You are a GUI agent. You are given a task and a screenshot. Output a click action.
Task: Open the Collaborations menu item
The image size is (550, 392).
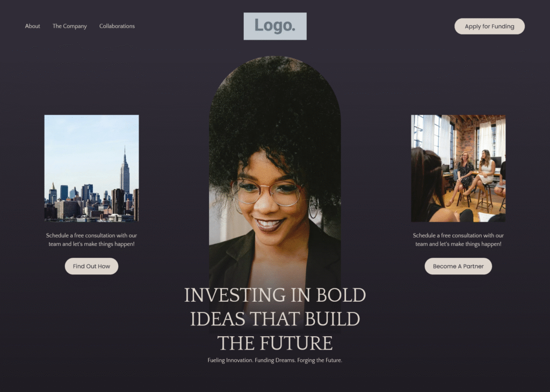[x=117, y=26]
